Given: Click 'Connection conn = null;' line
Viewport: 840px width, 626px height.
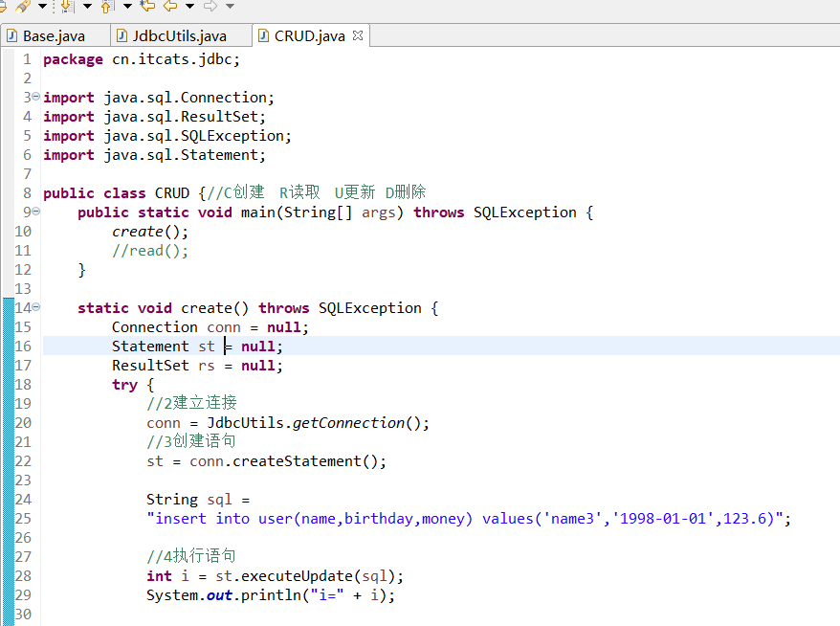Looking at the screenshot, I should pyautogui.click(x=210, y=327).
